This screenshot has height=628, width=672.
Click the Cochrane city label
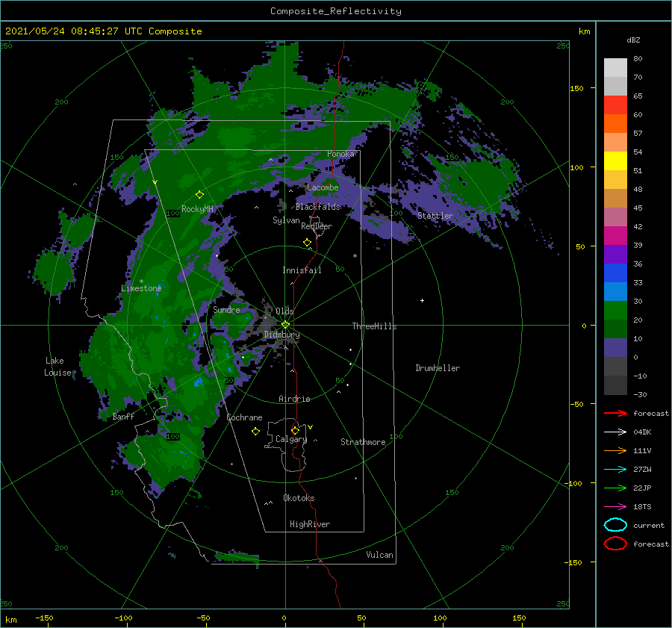click(244, 417)
